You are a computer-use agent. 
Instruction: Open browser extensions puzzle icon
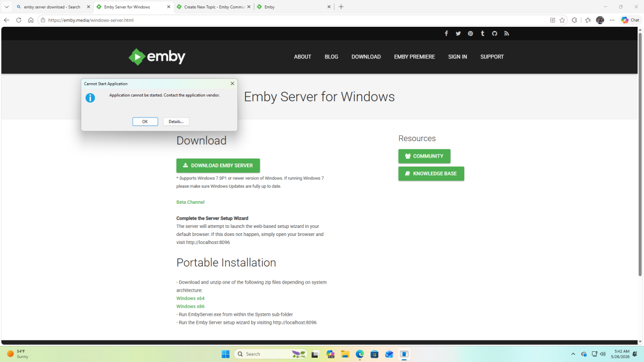pos(574,20)
